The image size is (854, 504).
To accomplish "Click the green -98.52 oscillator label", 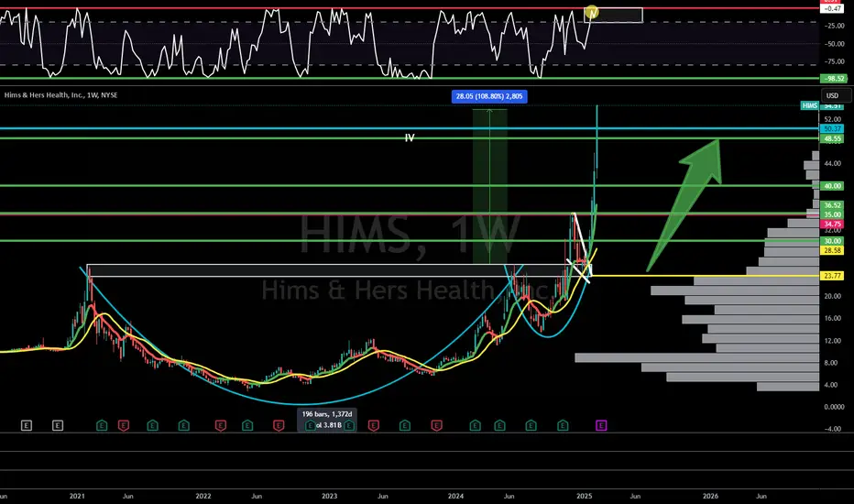I will click(x=834, y=79).
